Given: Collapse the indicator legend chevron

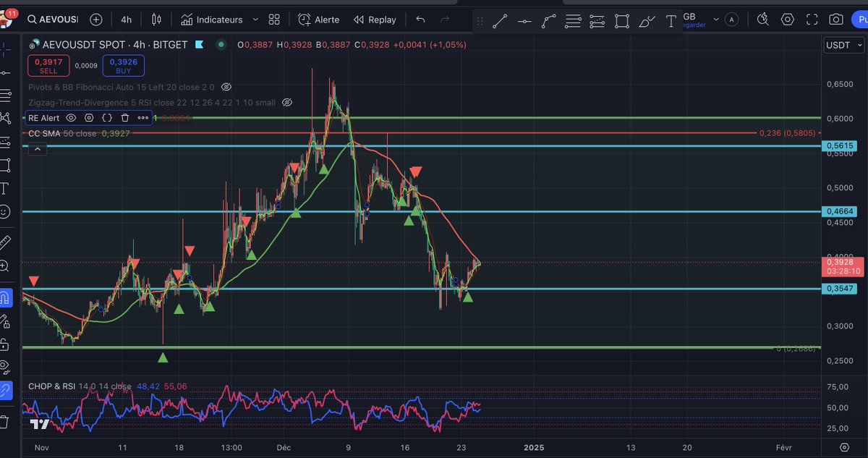Looking at the screenshot, I should coord(37,150).
